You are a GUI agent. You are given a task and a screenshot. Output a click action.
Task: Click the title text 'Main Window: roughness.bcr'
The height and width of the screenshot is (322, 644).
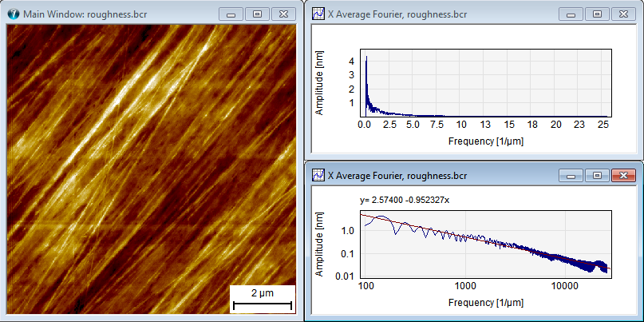(x=85, y=15)
